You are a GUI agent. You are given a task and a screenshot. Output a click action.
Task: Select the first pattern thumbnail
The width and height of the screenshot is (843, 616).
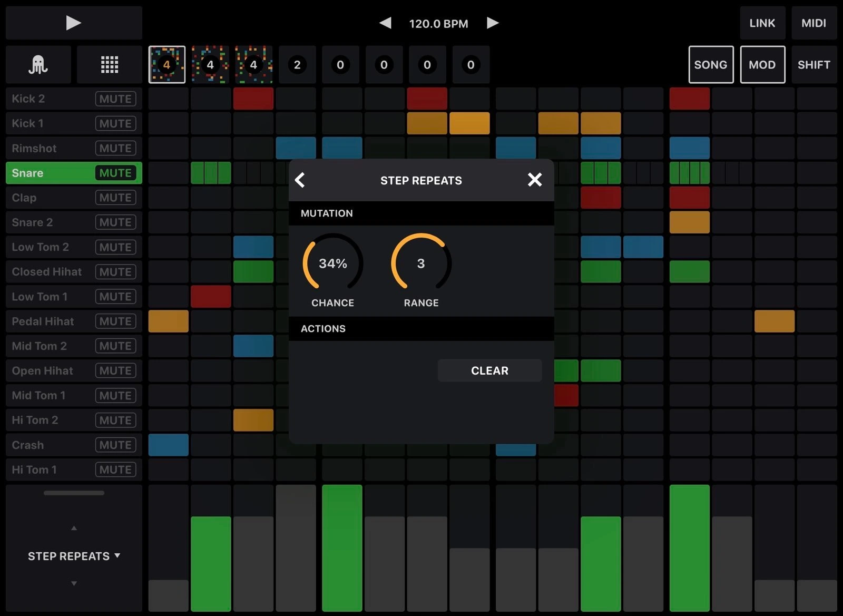click(166, 65)
